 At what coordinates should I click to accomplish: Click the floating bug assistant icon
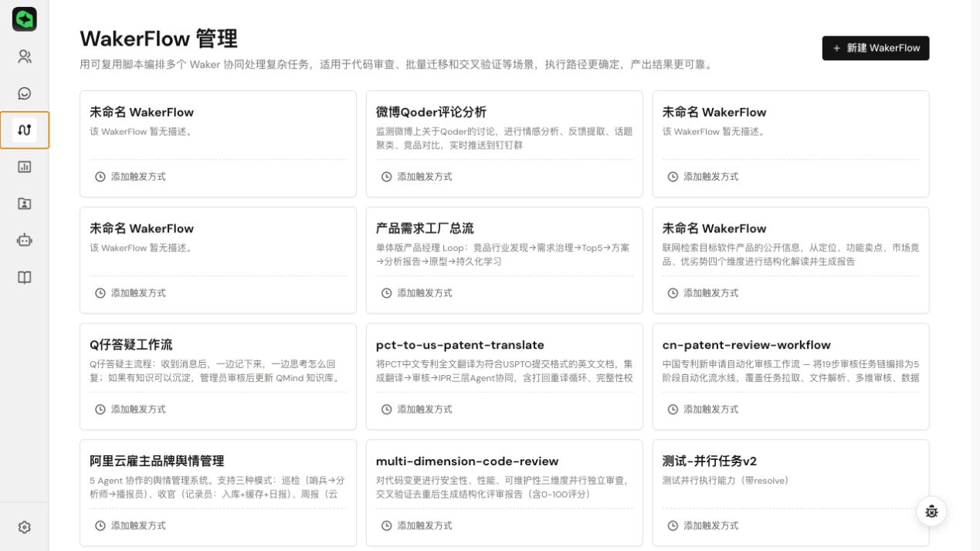point(931,511)
